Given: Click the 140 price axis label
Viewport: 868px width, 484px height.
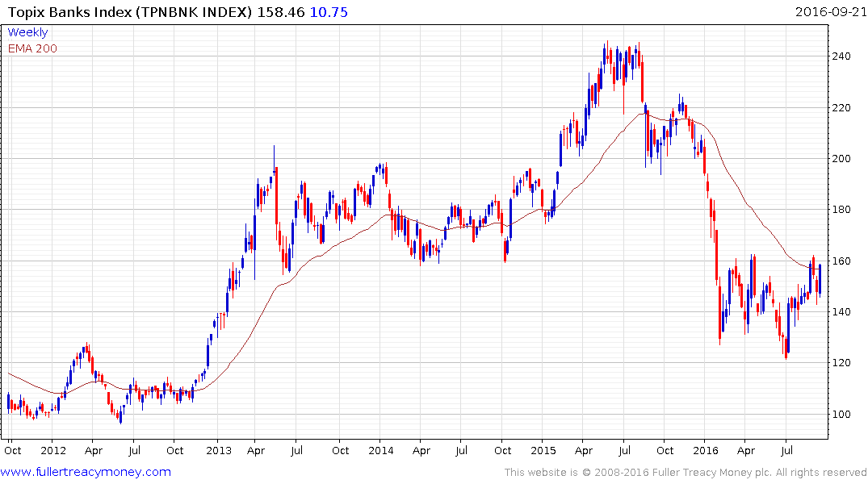Looking at the screenshot, I should 841,311.
